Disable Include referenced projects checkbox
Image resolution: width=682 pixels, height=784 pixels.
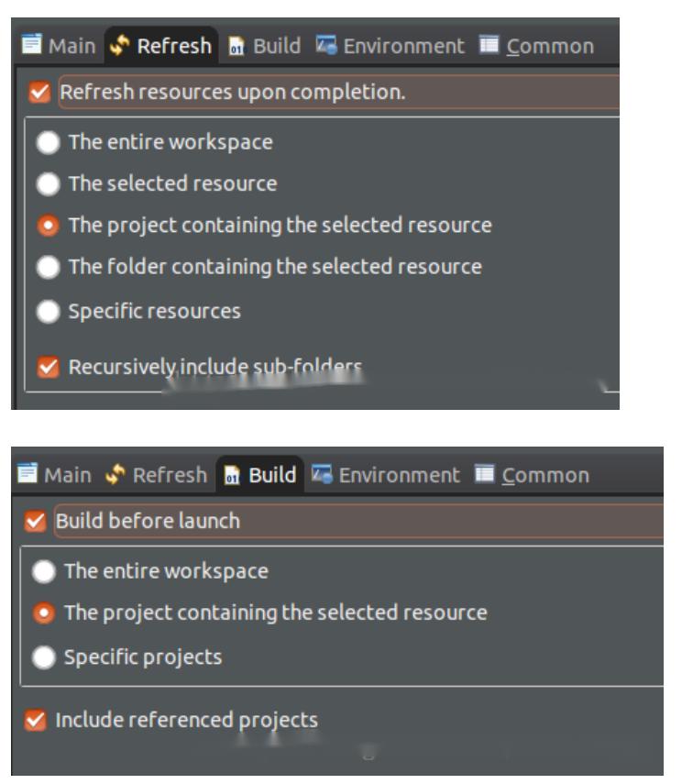36,720
